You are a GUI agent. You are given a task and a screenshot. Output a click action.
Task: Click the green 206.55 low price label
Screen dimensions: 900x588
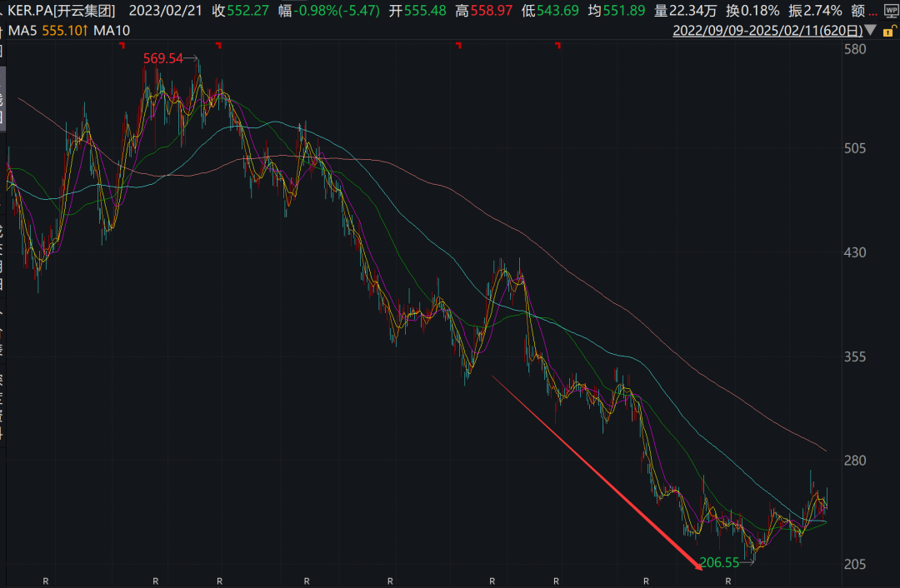point(719,563)
